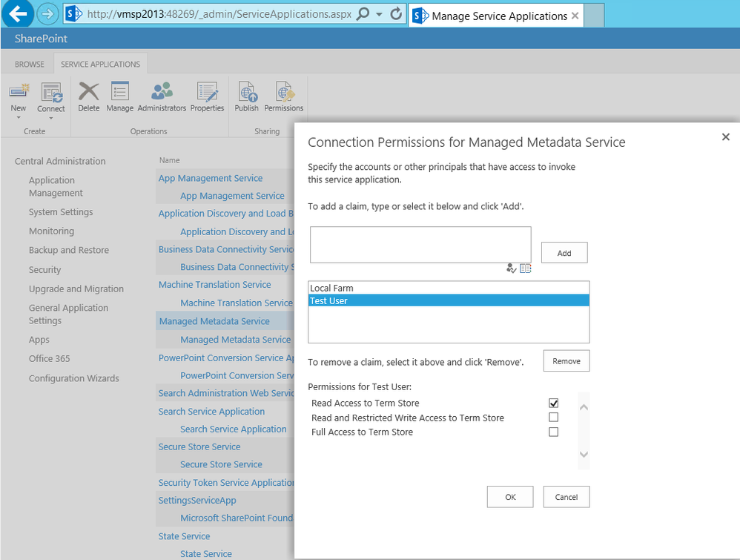Open Central Administration navigation link
This screenshot has width=740, height=560.
(60, 161)
